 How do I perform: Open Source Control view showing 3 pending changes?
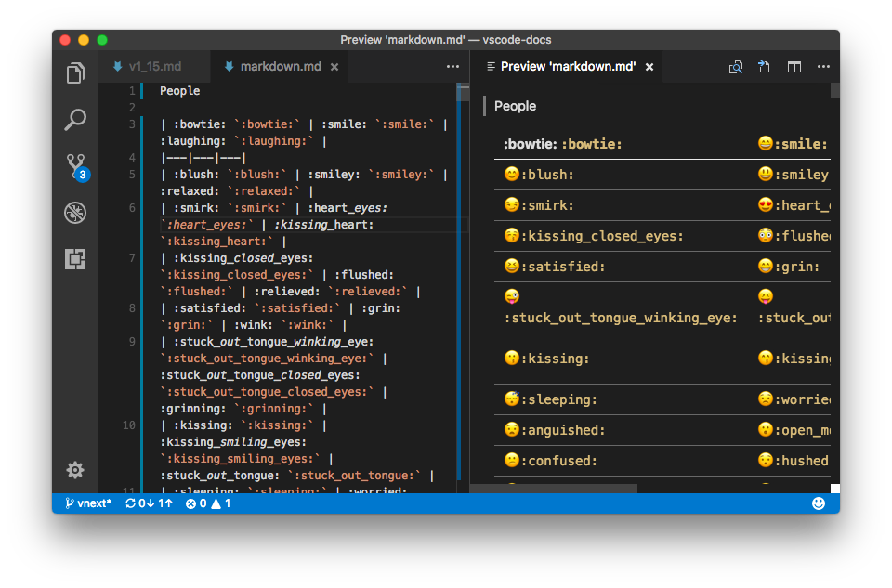point(74,165)
